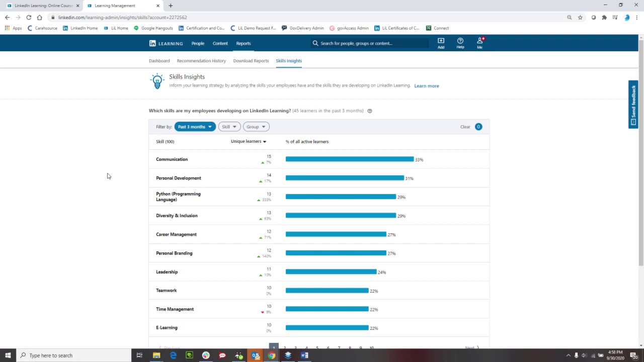The height and width of the screenshot is (362, 644).
Task: Click the browser zoom magnifier icon
Action: [570, 18]
